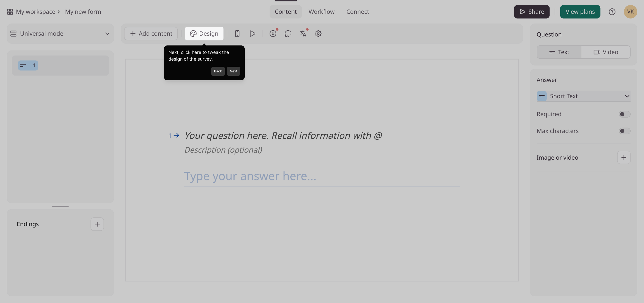Select the Text question format tab
This screenshot has width=644, height=303.
[x=559, y=52]
